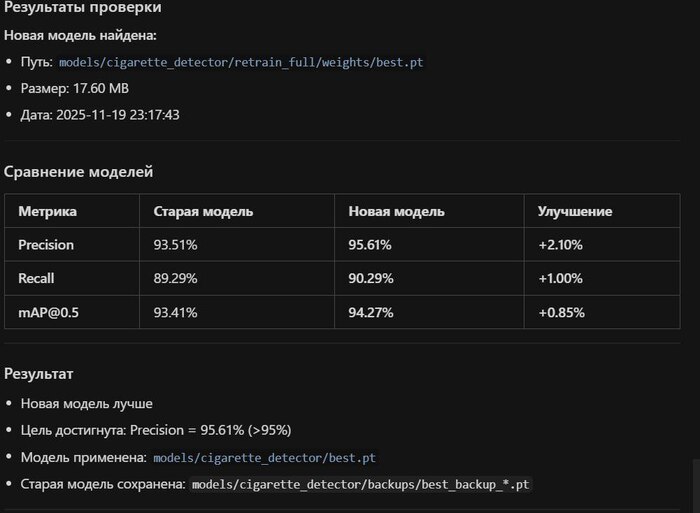The image size is (700, 513).
Task: Click the Precision row label cell
Action: (46, 244)
